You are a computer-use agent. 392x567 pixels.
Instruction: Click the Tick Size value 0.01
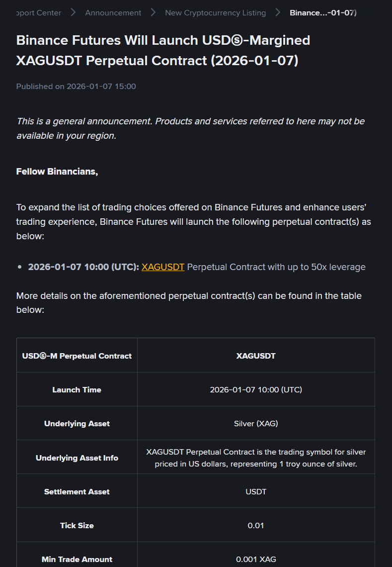tap(256, 525)
